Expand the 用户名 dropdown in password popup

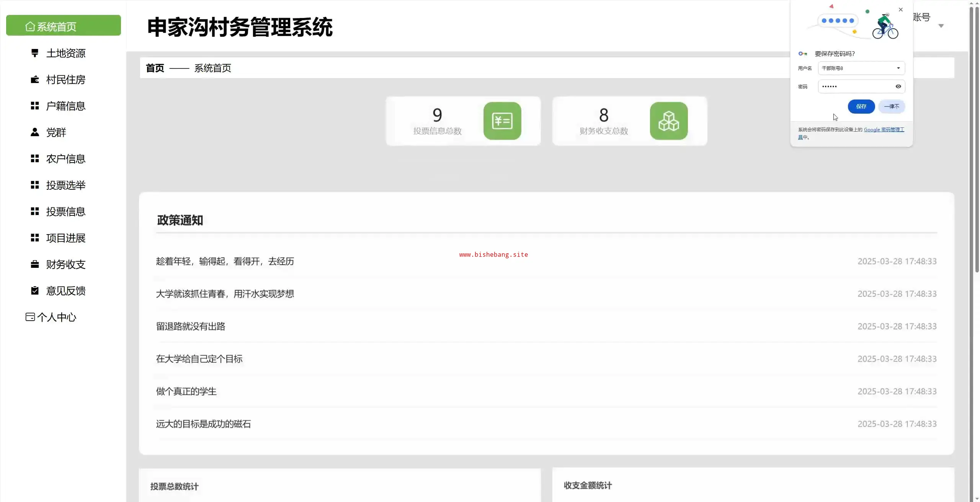(x=898, y=68)
